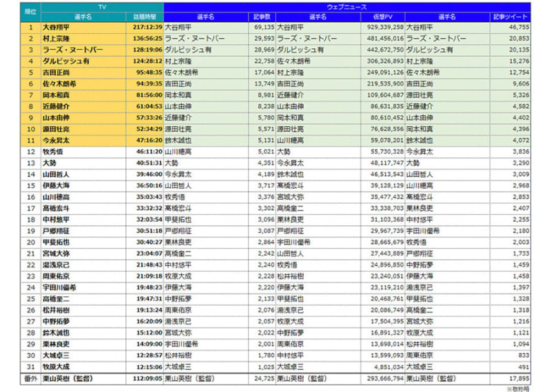Select the rank 31 cell

tap(30, 367)
